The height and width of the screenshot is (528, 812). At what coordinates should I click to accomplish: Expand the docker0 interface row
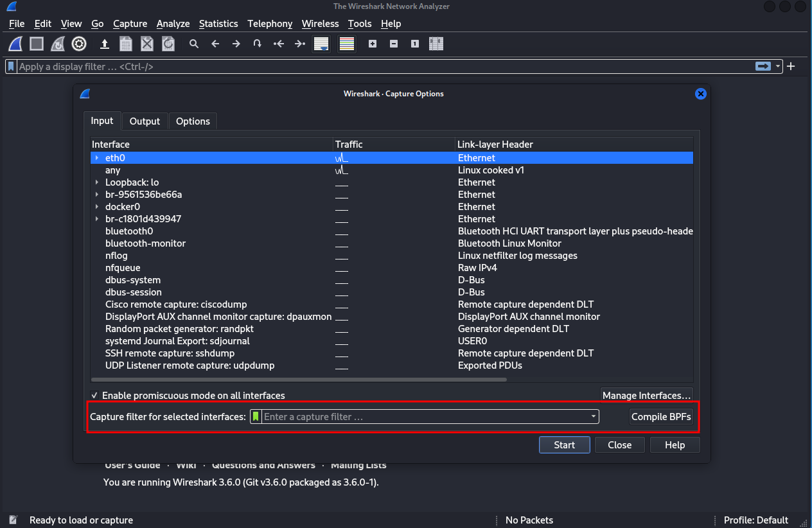(x=97, y=207)
